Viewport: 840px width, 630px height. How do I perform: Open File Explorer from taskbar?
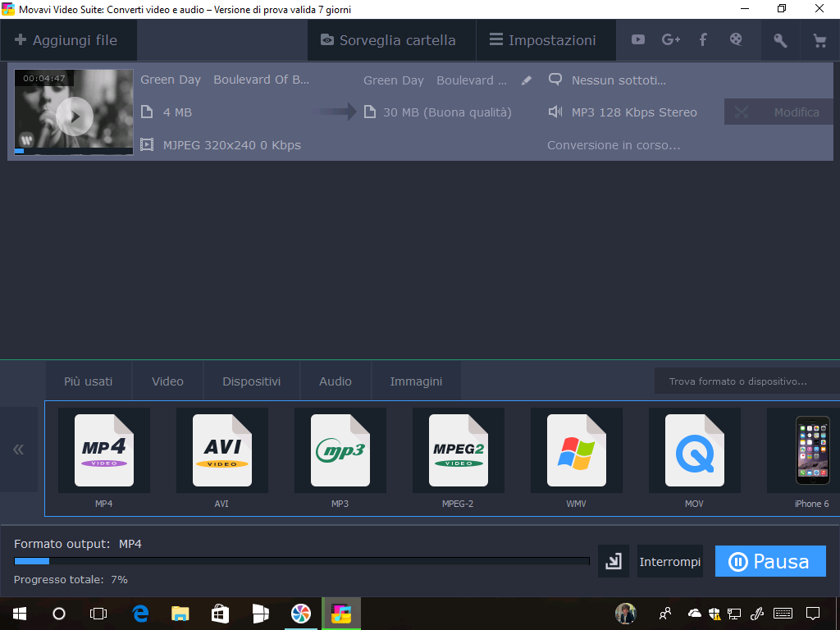(x=180, y=614)
